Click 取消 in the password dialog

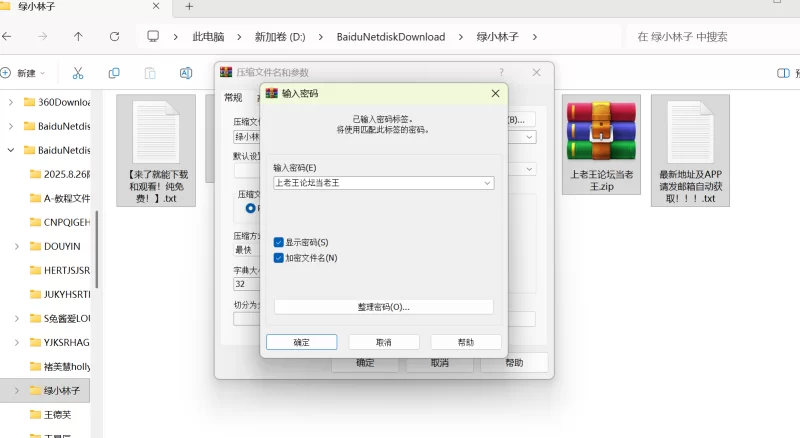[x=383, y=342]
